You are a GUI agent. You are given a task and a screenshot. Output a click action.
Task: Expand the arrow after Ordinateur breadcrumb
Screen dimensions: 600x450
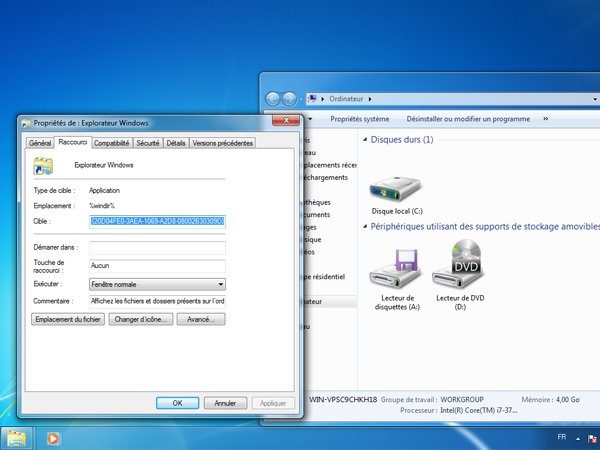[x=370, y=99]
